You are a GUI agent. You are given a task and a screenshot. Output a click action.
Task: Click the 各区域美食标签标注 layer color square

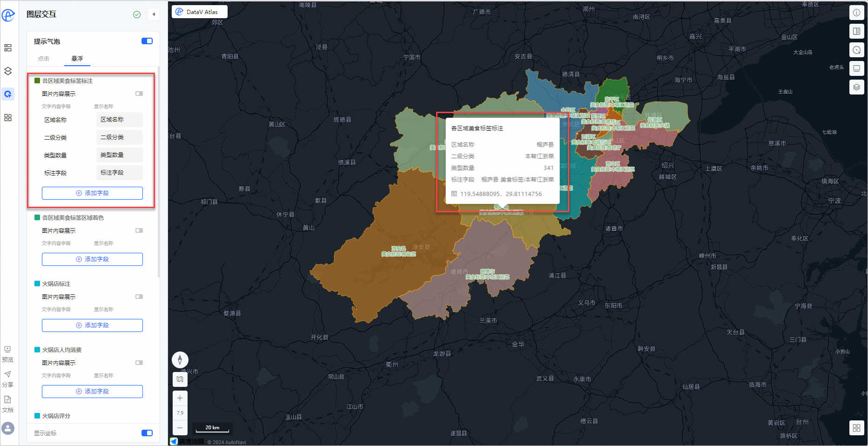pos(37,81)
